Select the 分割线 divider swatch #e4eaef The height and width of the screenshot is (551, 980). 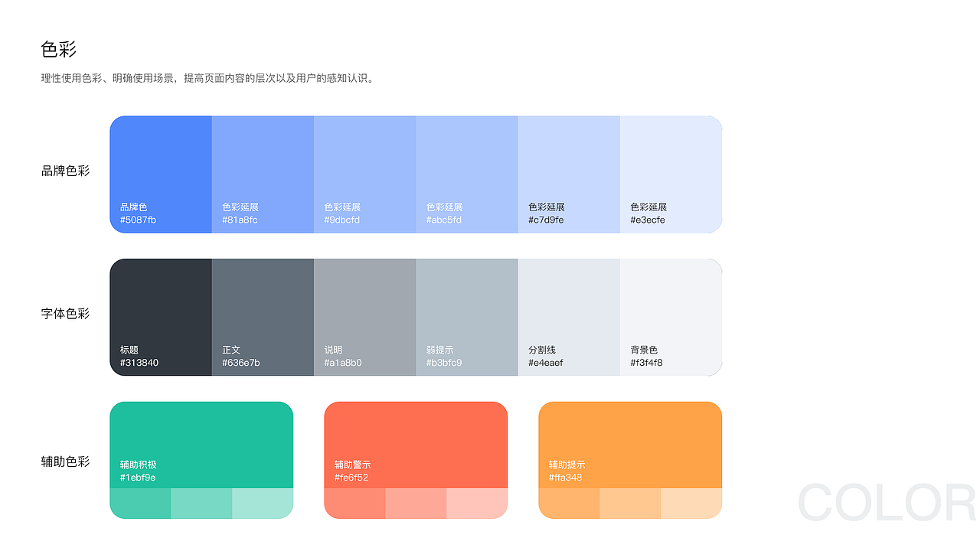pos(569,318)
